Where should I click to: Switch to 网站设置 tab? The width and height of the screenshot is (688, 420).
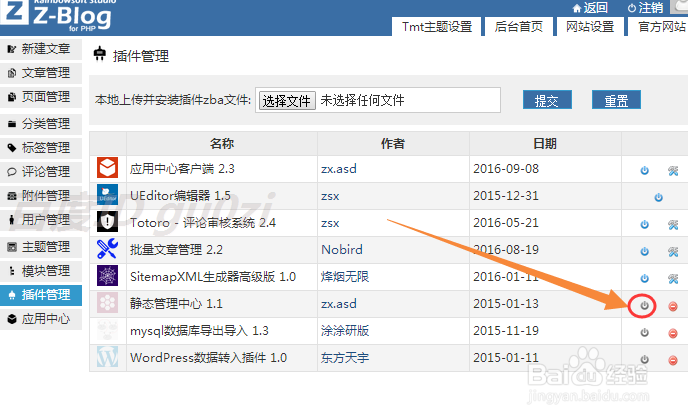590,27
